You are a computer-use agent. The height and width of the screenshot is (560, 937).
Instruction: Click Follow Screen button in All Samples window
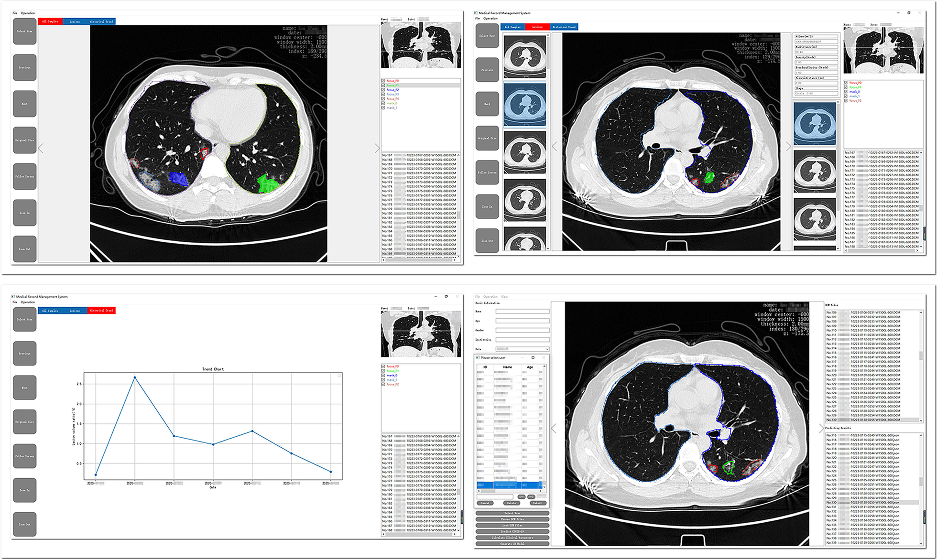tap(25, 177)
